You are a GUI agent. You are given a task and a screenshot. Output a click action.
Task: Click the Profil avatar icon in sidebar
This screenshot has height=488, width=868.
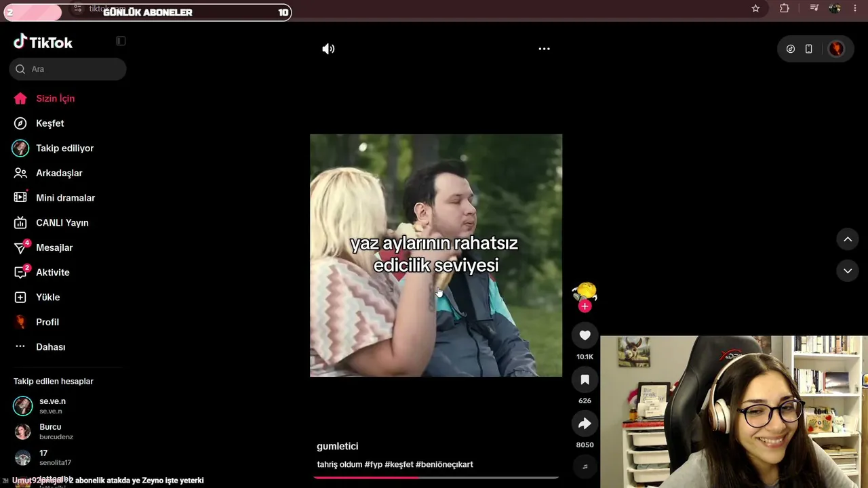[x=21, y=322]
